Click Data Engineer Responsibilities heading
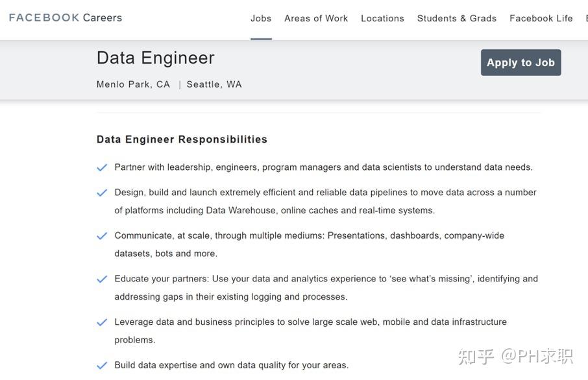 (x=182, y=139)
